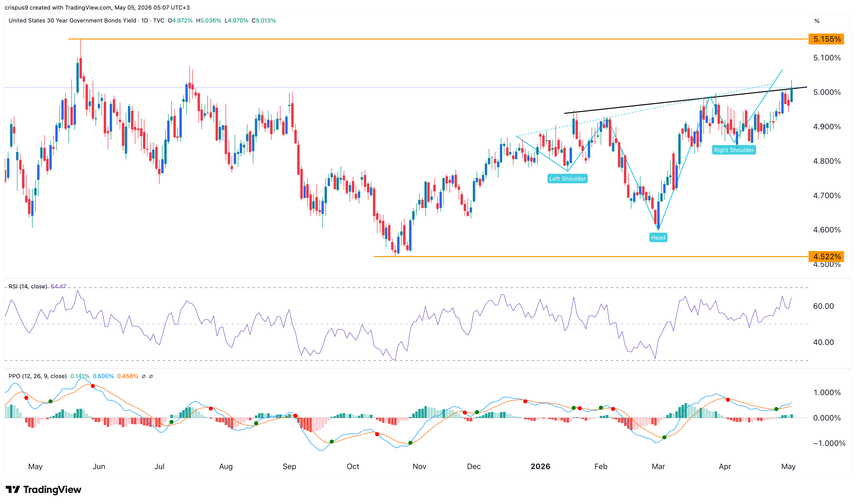Click the Dec label on time axis
Image resolution: width=856 pixels, height=504 pixels.
tap(474, 466)
